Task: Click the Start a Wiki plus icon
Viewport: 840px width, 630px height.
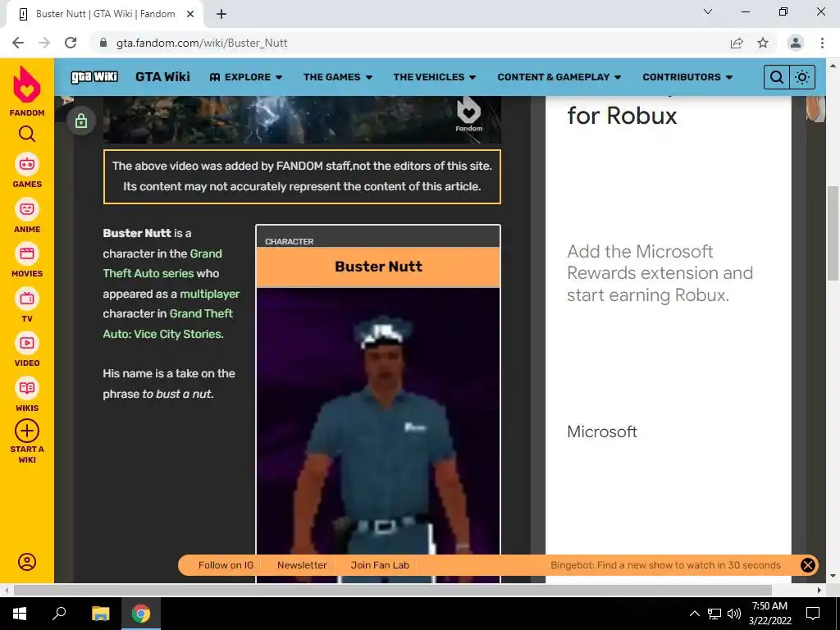Action: coord(27,431)
